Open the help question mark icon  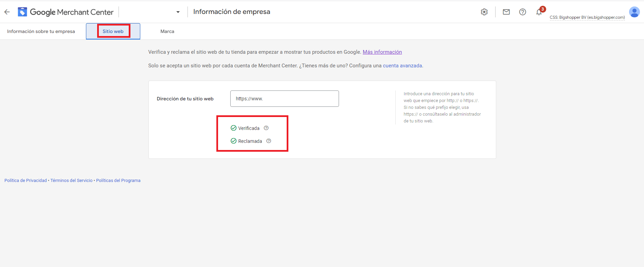[522, 12]
